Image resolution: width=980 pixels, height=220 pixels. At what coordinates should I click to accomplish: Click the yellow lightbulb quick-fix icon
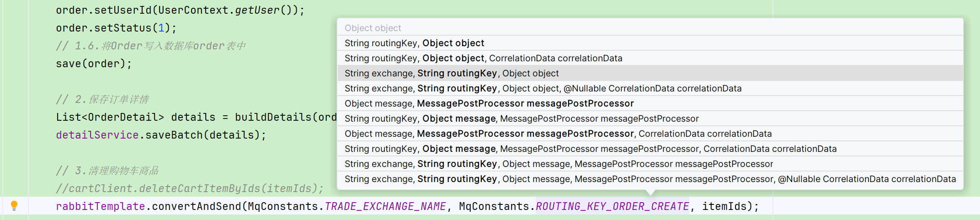[x=14, y=206]
